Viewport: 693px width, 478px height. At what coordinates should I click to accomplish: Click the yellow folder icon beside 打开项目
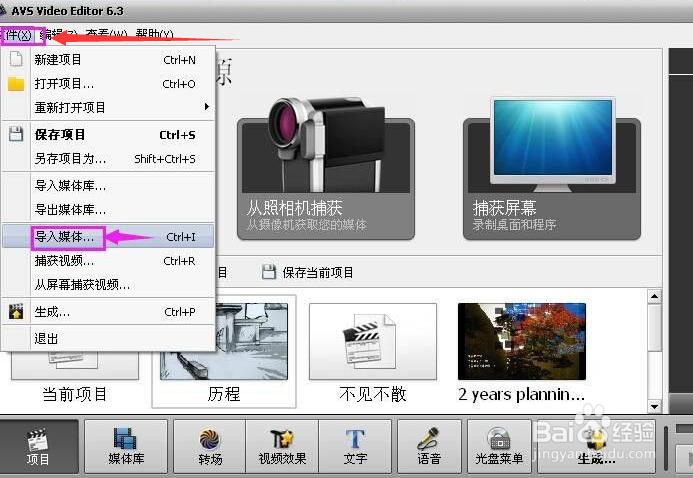tap(16, 83)
